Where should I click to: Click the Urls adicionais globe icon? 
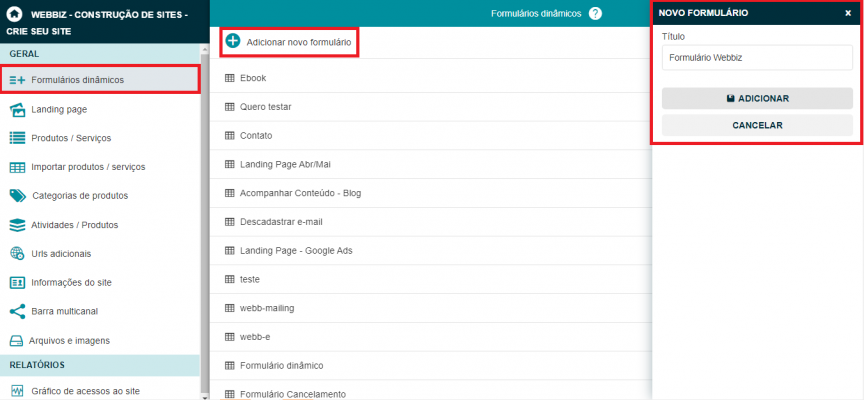(17, 254)
